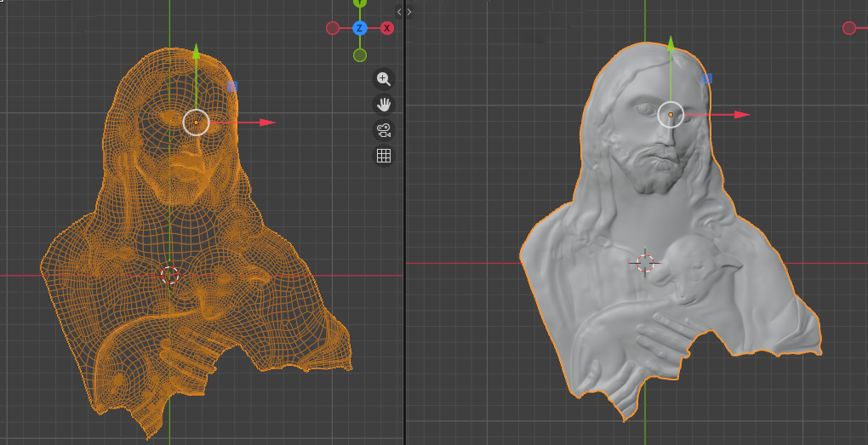This screenshot has height=445, width=868.
Task: Expand the left viewport sidebar arrow
Action: pos(399,12)
